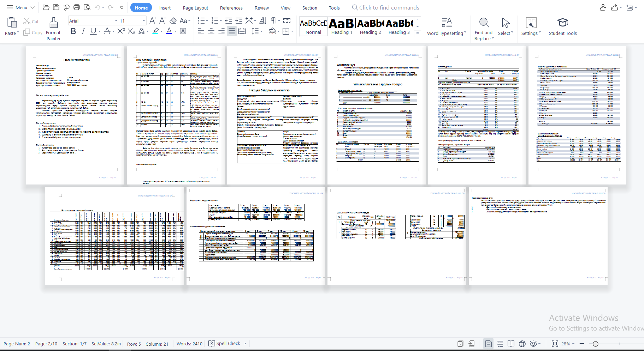
Task: Apply the Normal style
Action: 313,26
